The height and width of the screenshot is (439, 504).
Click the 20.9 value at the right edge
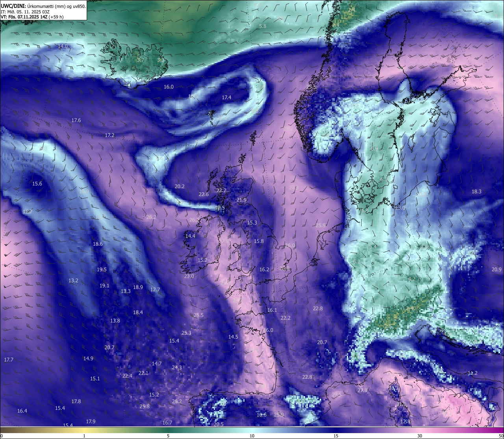[497, 270]
